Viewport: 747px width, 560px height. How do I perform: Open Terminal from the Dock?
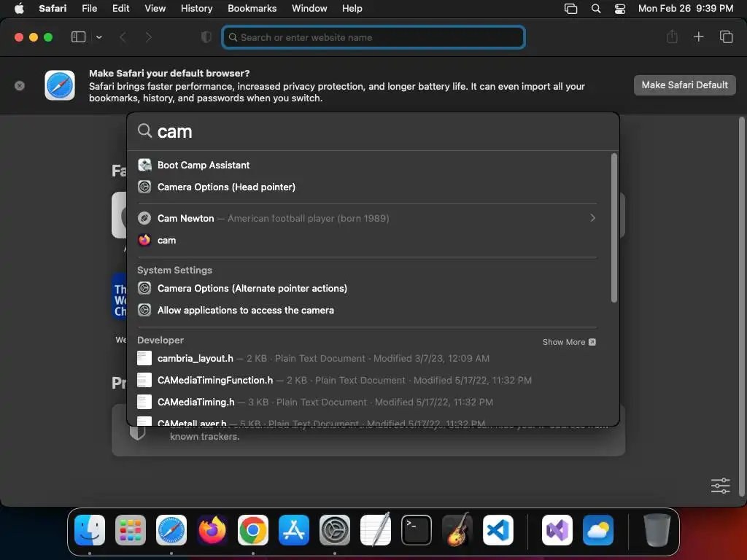coord(417,529)
